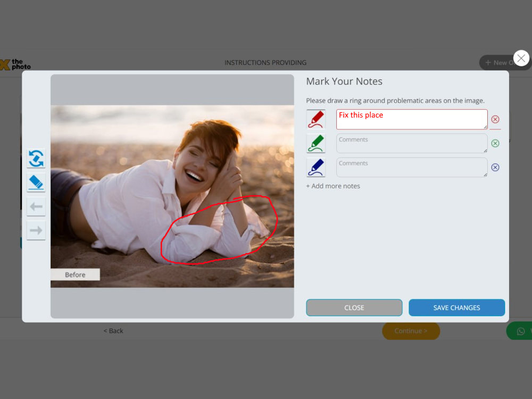Screen dimensions: 532x399
Task: Click the redo right arrow
Action: pos(36,230)
